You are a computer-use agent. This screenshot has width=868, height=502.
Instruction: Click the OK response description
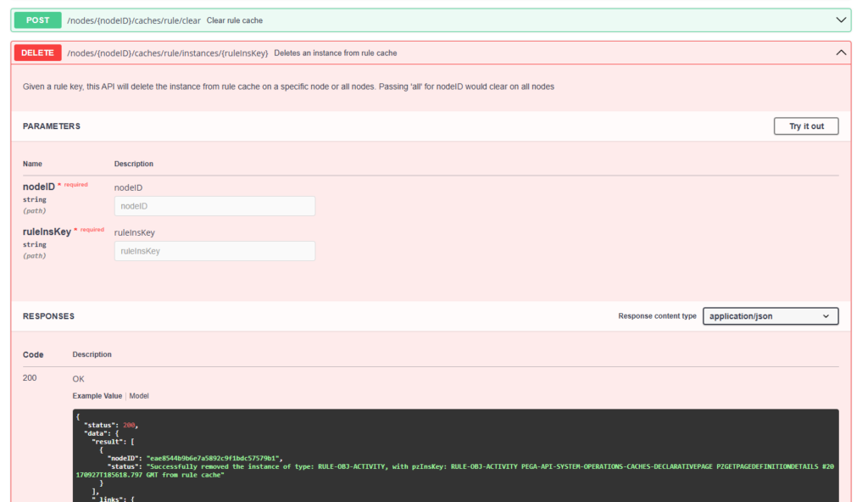point(79,379)
